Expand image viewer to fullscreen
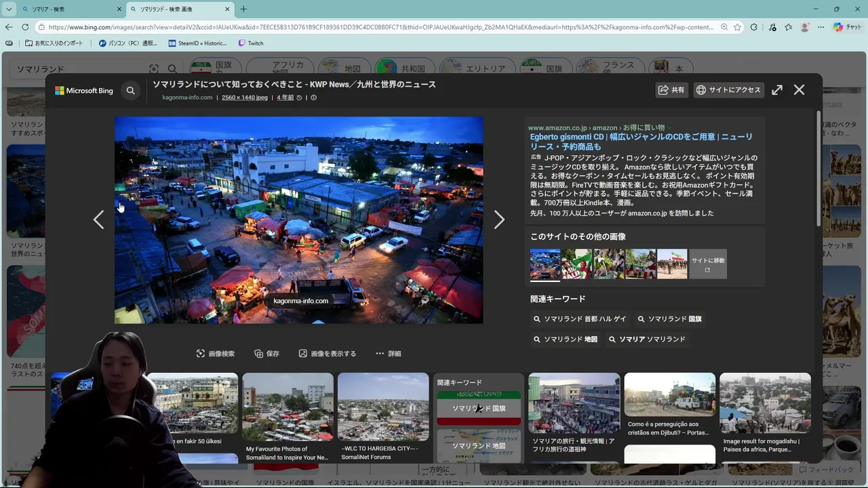 tap(777, 89)
